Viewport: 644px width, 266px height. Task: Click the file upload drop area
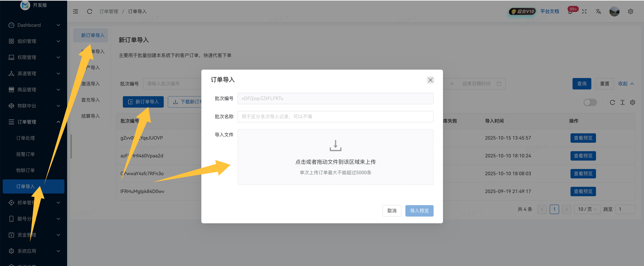pyautogui.click(x=335, y=157)
